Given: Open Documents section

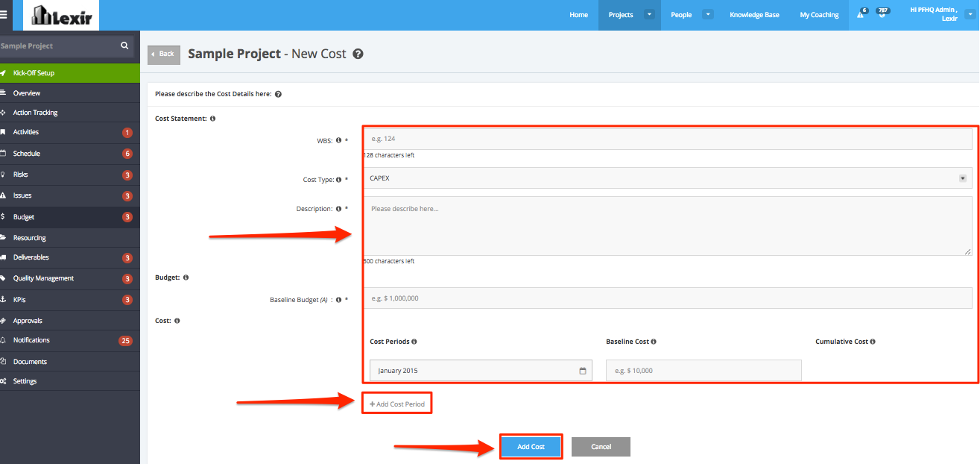Looking at the screenshot, I should coord(70,362).
